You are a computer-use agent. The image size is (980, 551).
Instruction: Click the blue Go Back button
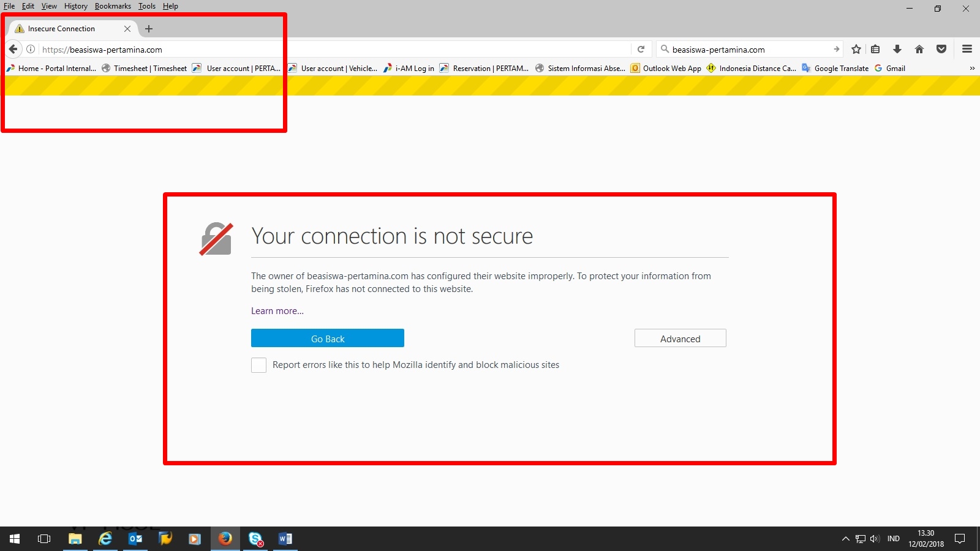(x=328, y=338)
